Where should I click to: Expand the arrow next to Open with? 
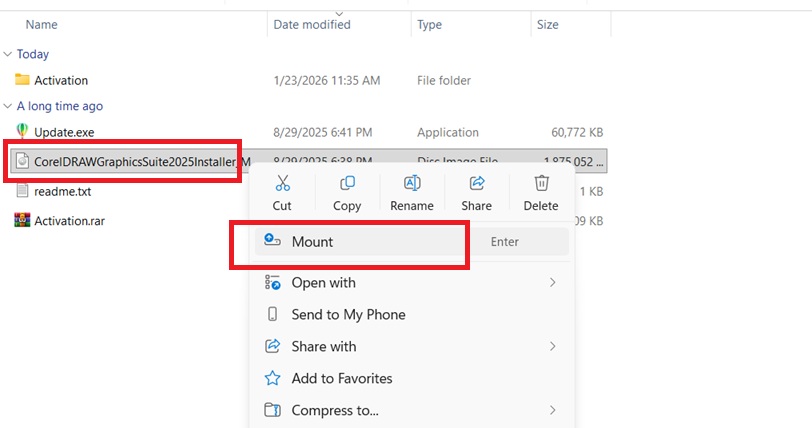click(553, 282)
